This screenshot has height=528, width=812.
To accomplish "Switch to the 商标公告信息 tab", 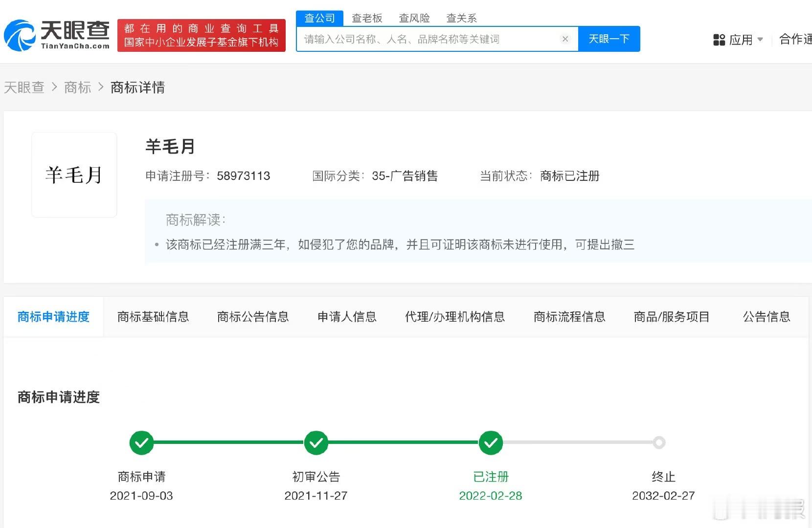I will [x=253, y=317].
